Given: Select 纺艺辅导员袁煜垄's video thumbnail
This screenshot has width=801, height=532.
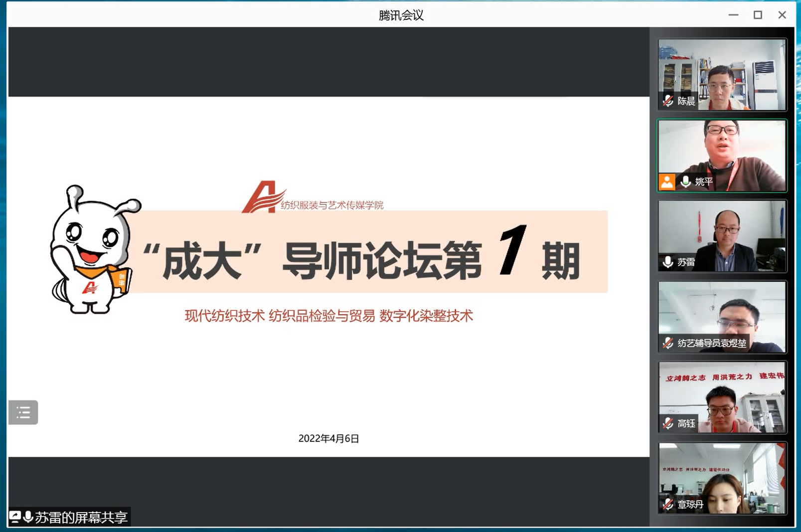Looking at the screenshot, I should [722, 317].
